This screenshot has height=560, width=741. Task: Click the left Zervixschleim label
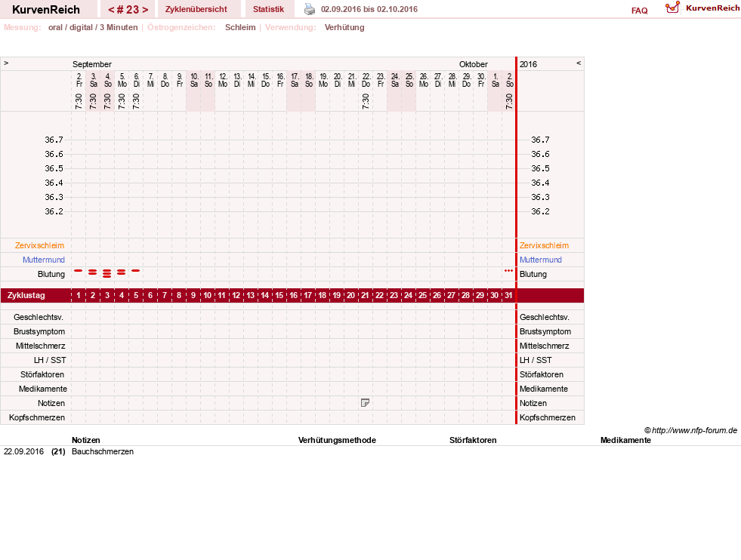pyautogui.click(x=40, y=245)
